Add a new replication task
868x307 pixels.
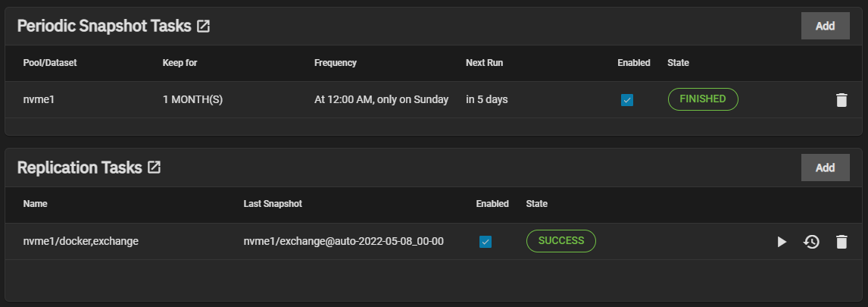click(x=825, y=168)
